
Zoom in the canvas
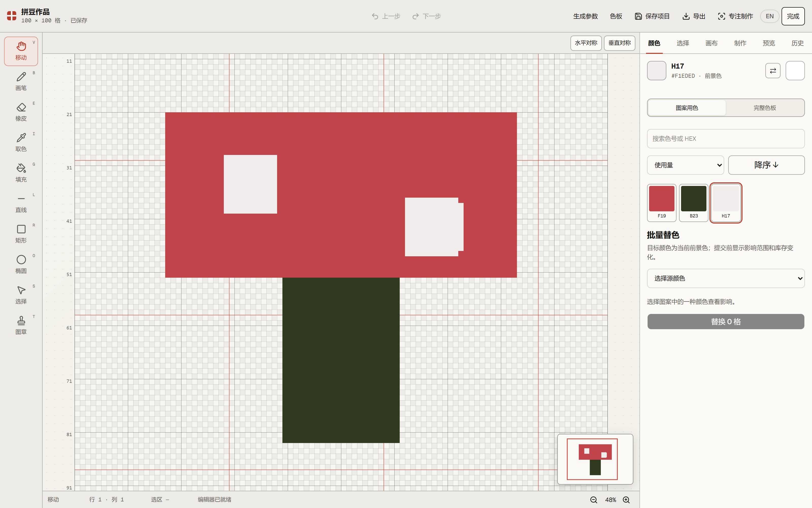(626, 500)
